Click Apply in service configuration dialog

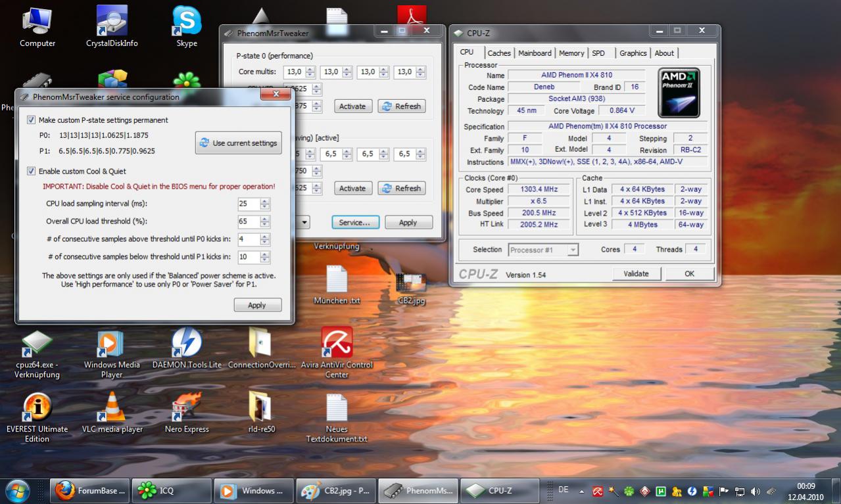pos(257,305)
